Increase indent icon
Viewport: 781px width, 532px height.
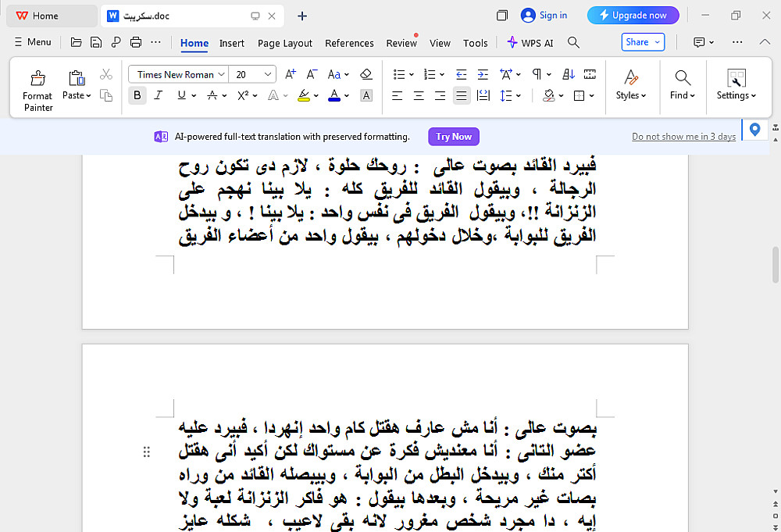coord(483,75)
